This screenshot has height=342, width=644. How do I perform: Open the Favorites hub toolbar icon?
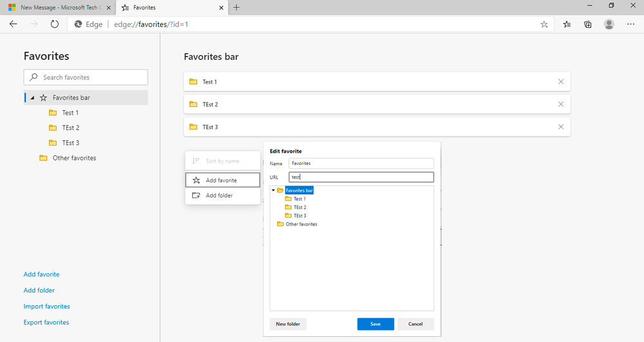click(567, 24)
